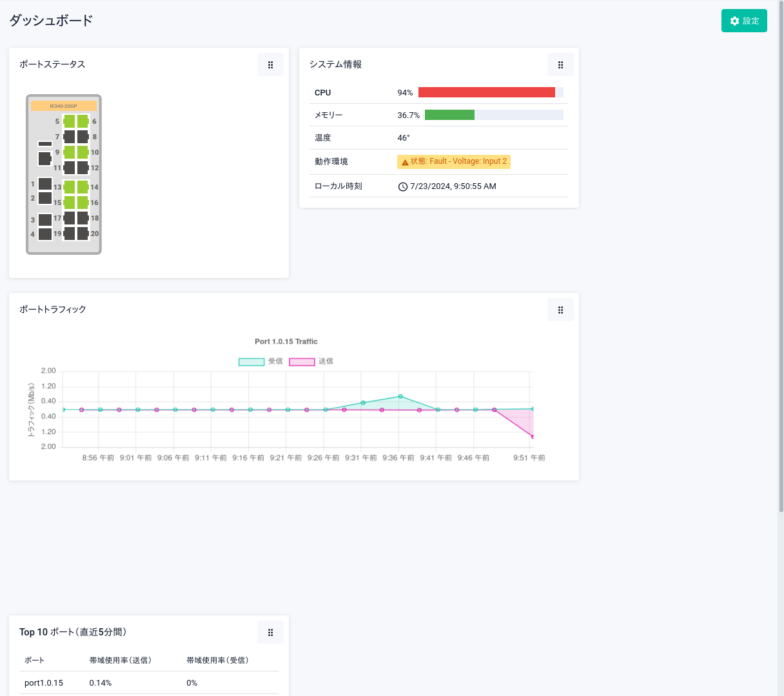Viewport: 784px width, 696px height.
Task: Select port 16 on the switch diagram
Action: tap(83, 203)
